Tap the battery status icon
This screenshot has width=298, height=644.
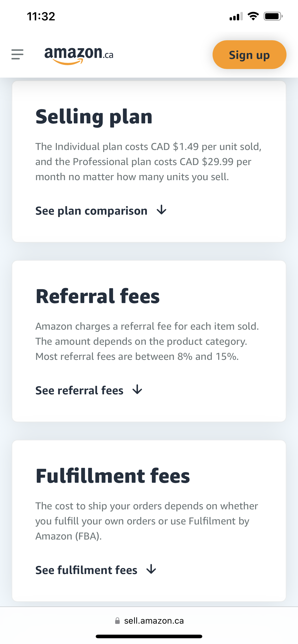click(x=273, y=16)
